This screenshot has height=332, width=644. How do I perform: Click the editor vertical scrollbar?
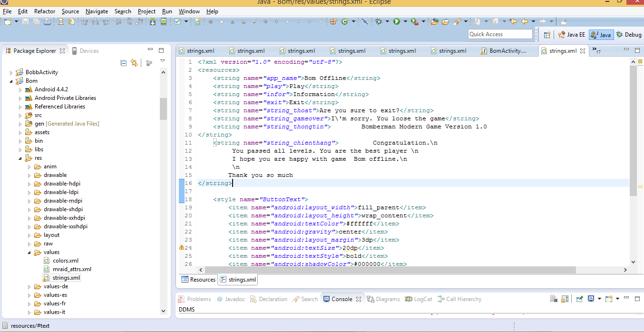tap(633, 162)
